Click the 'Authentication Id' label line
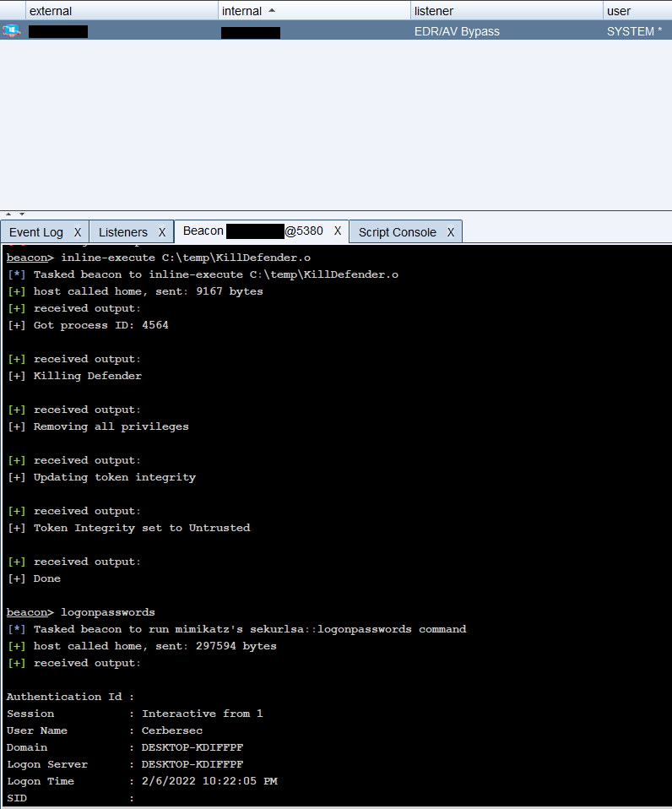672x809 pixels. coord(70,697)
